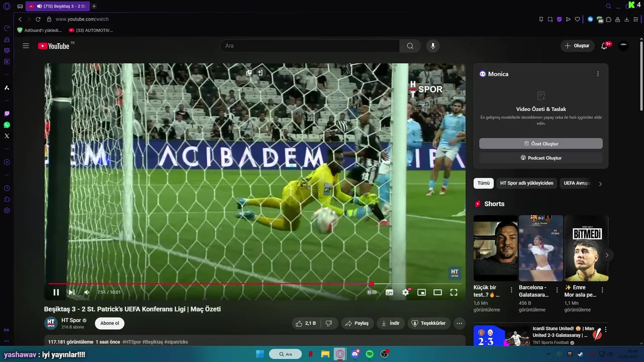Focus the YouTube search box 'Ara'
644x362 pixels.
309,46
